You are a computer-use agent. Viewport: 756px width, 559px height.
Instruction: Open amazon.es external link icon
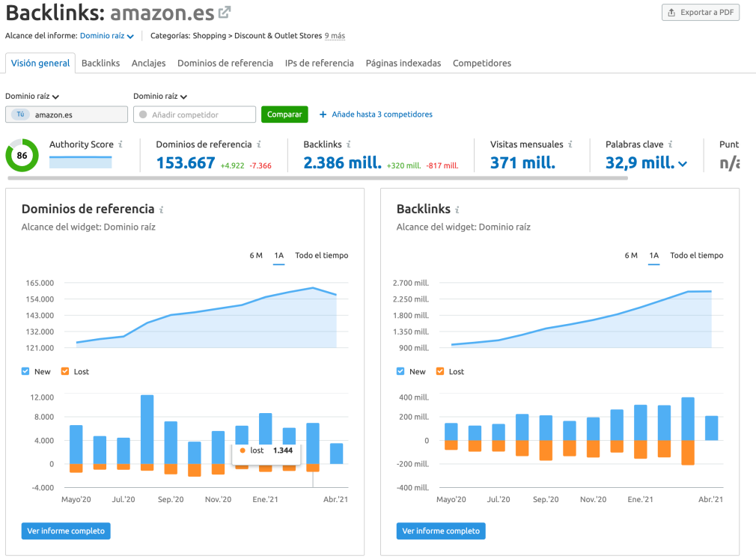click(225, 13)
